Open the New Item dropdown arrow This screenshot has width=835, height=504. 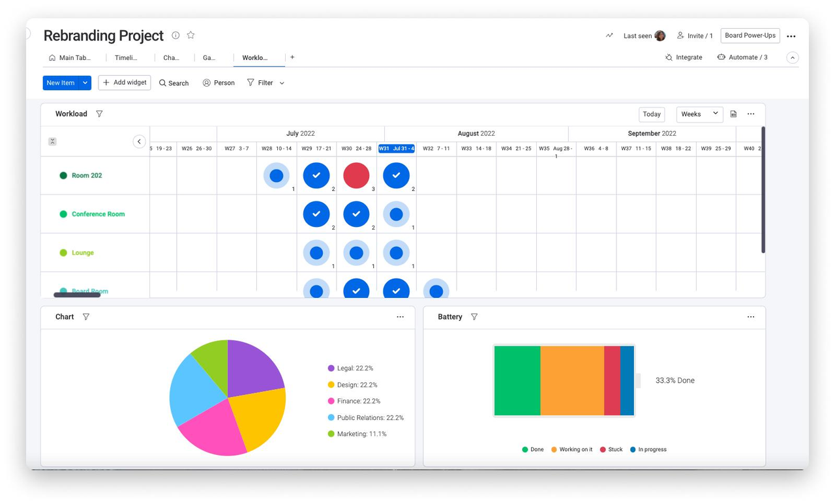pyautogui.click(x=85, y=83)
